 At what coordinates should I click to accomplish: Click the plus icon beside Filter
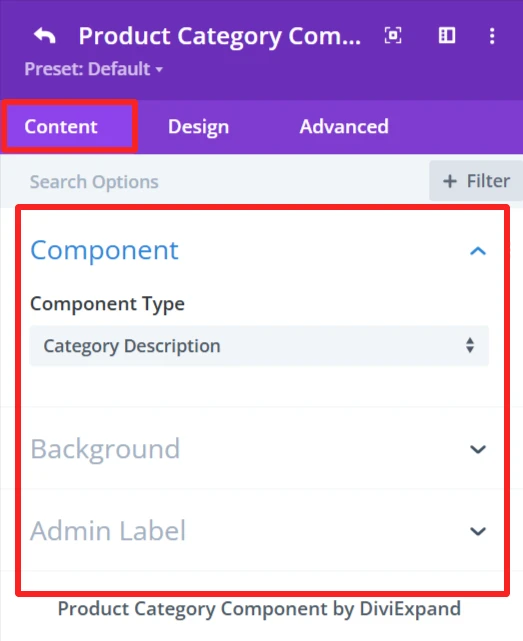tap(450, 181)
